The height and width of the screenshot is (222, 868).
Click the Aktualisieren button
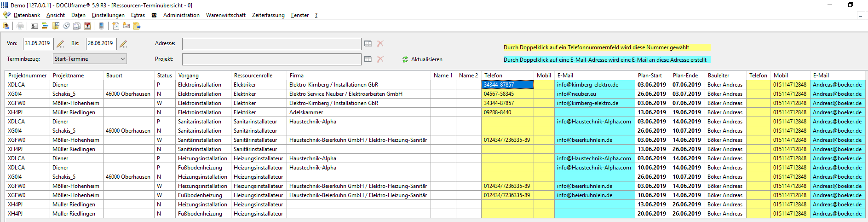pos(422,59)
